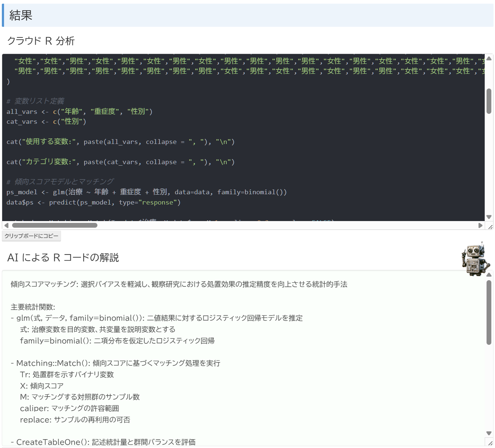Click the R code box resize handle
Image resolution: width=495 pixels, height=448 pixels.
tap(490, 227)
